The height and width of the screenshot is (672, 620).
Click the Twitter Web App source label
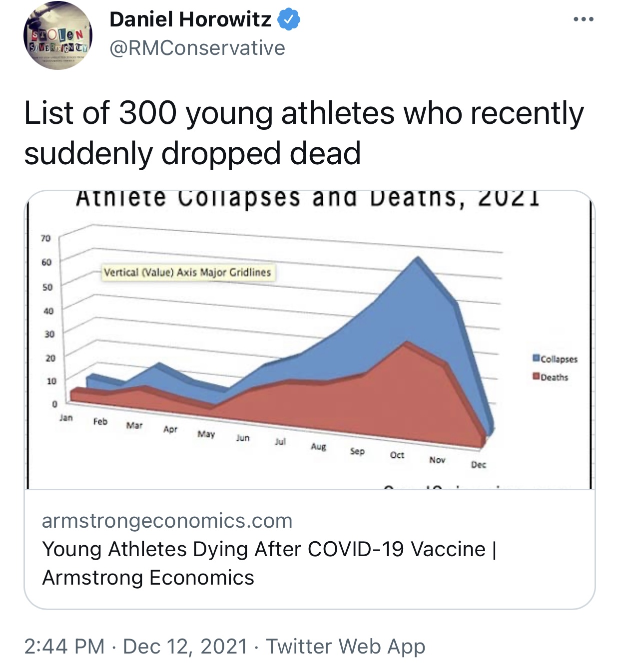[345, 646]
